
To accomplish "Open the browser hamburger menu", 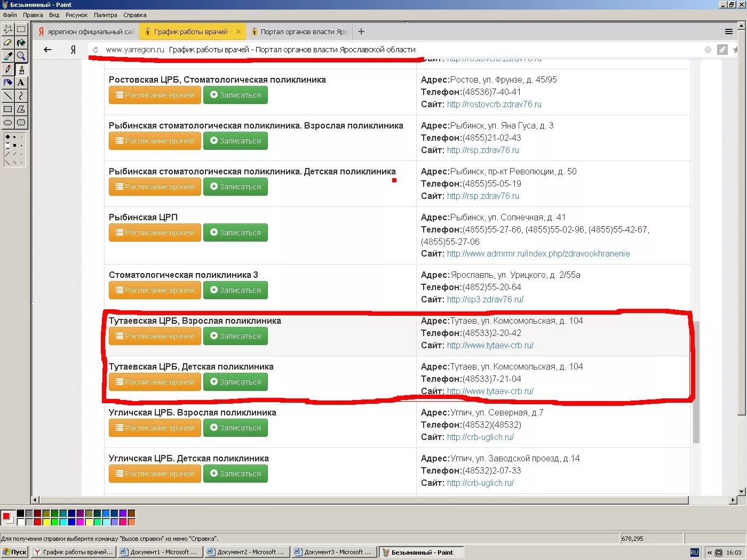I will (728, 31).
